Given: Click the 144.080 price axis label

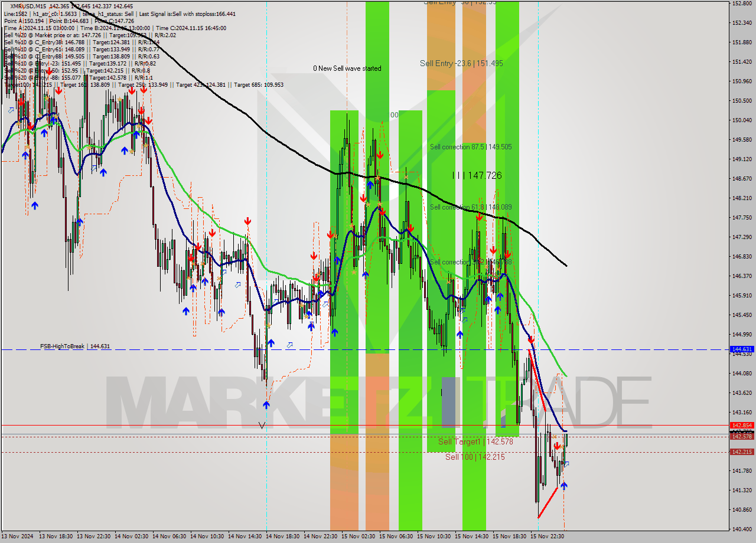Looking at the screenshot, I should 742,374.
